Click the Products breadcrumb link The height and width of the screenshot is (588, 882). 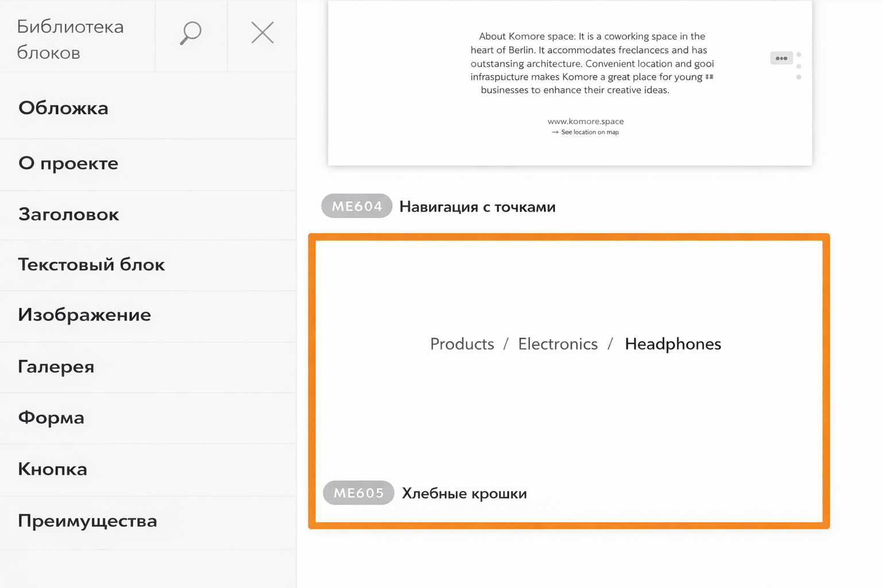(x=462, y=344)
